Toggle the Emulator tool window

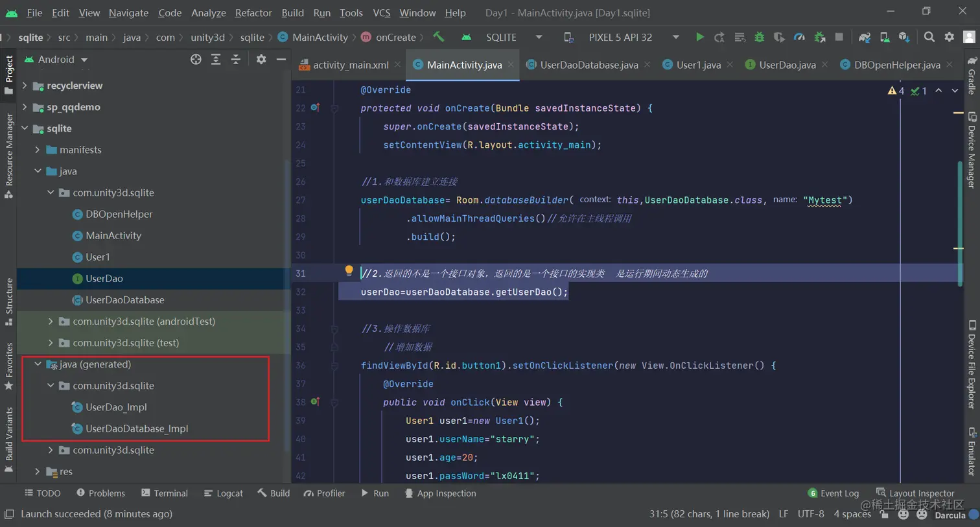972,451
